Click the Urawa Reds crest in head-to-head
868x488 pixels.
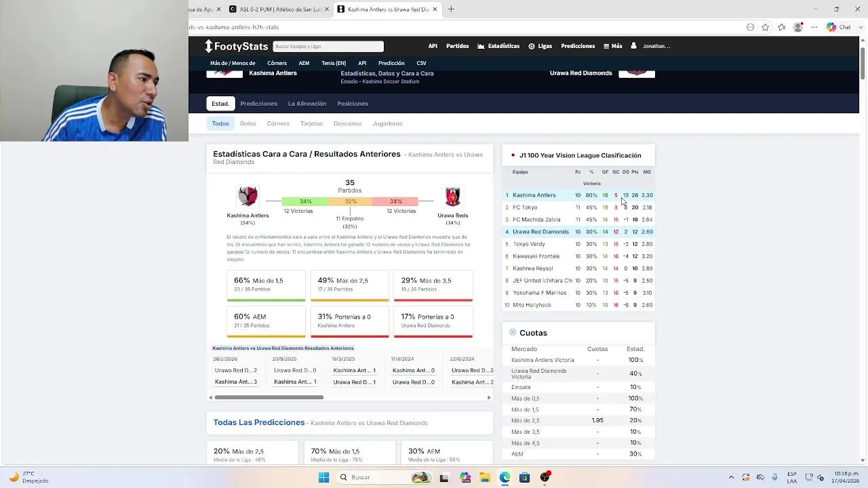[452, 197]
